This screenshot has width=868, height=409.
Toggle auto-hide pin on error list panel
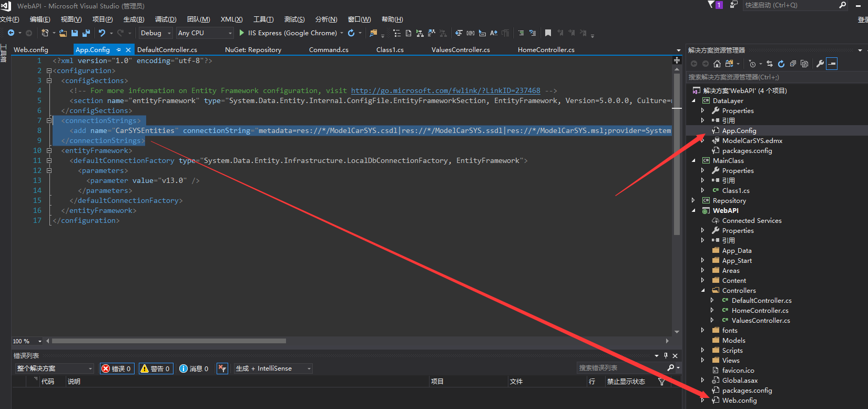coord(666,355)
